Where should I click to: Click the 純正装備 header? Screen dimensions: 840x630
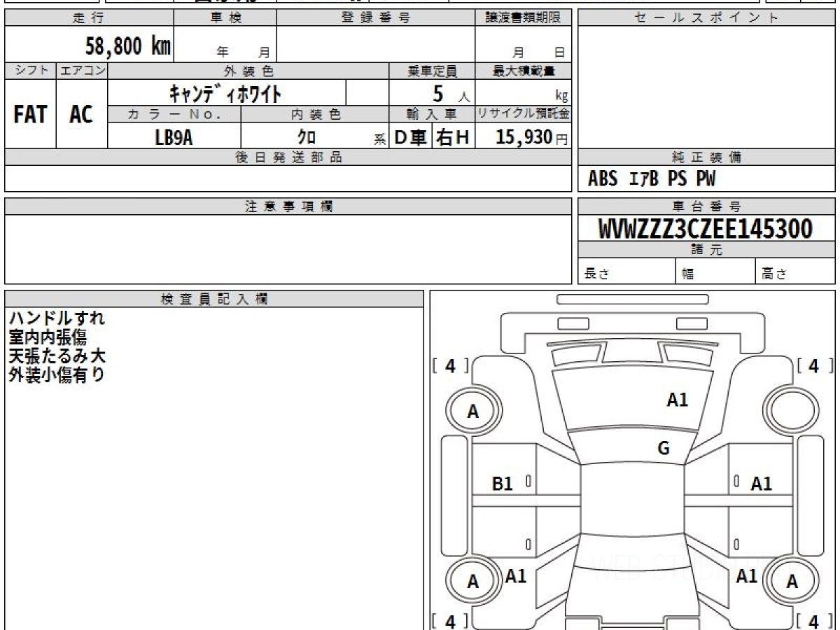[x=706, y=157]
